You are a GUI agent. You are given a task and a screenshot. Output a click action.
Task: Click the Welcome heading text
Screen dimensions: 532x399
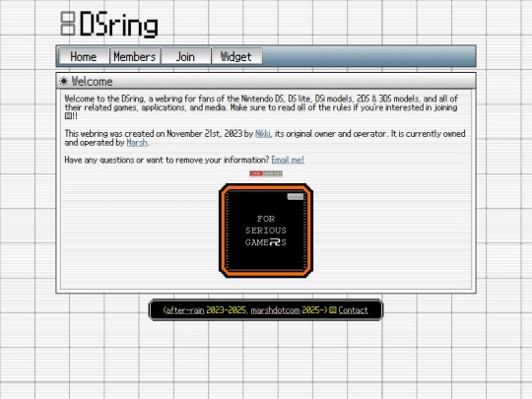point(92,82)
